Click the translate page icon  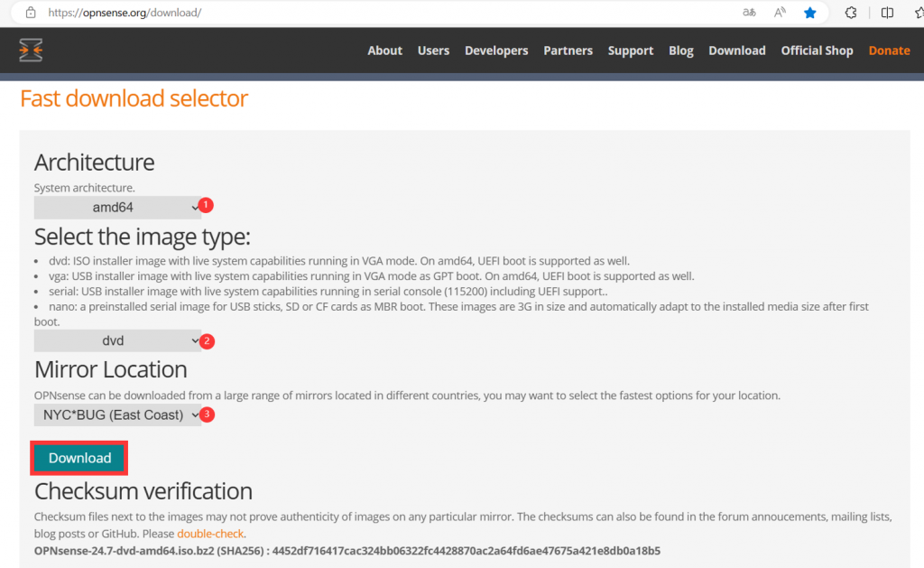[x=749, y=13]
